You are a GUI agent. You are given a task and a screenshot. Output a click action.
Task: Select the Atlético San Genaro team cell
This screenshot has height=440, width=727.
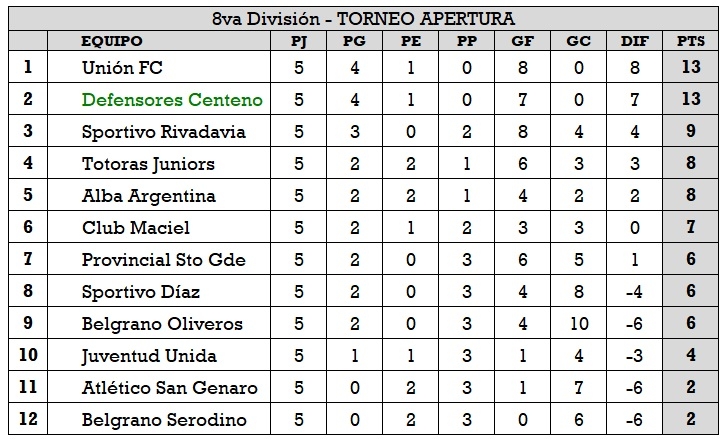pos(169,388)
